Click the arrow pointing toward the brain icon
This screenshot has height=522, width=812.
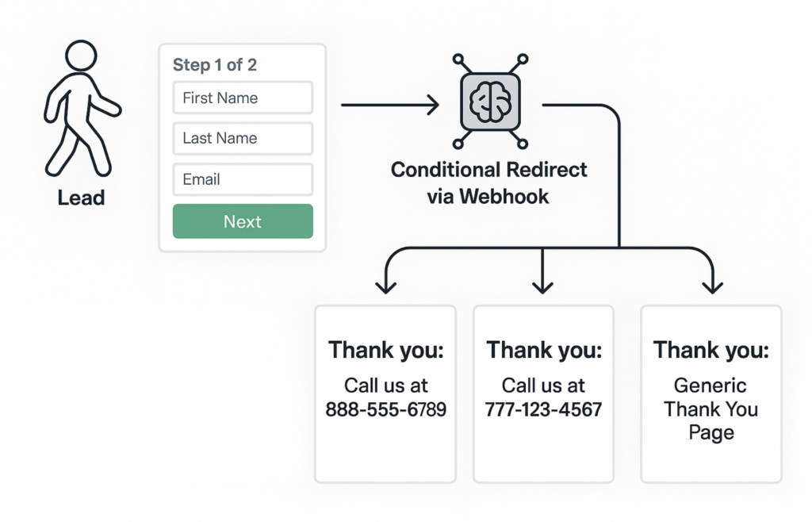390,104
